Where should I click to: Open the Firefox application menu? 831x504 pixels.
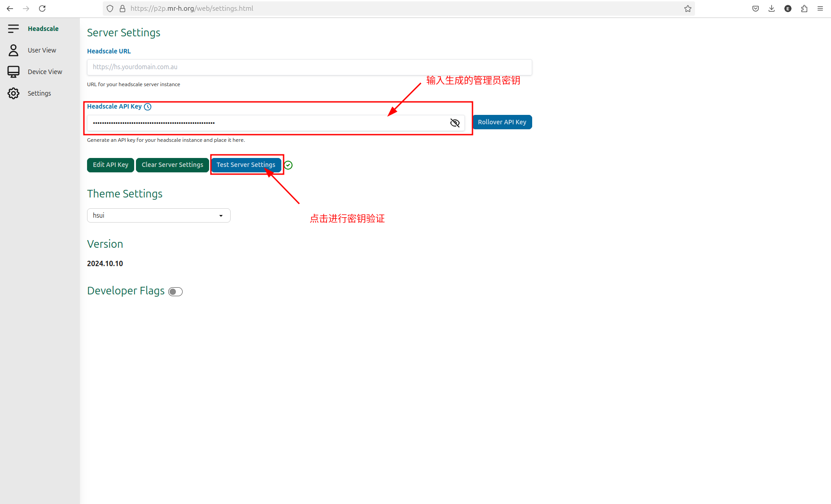click(820, 8)
